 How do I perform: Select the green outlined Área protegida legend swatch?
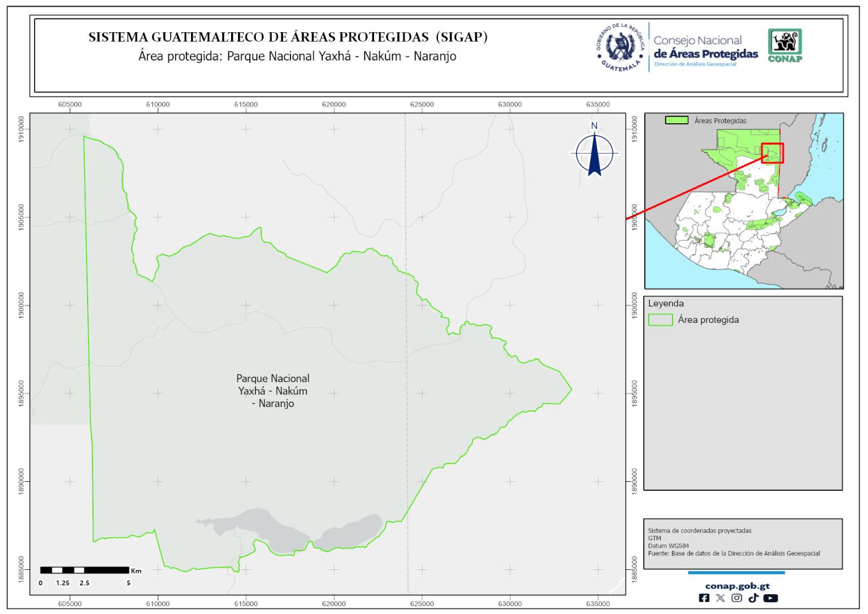click(x=660, y=320)
